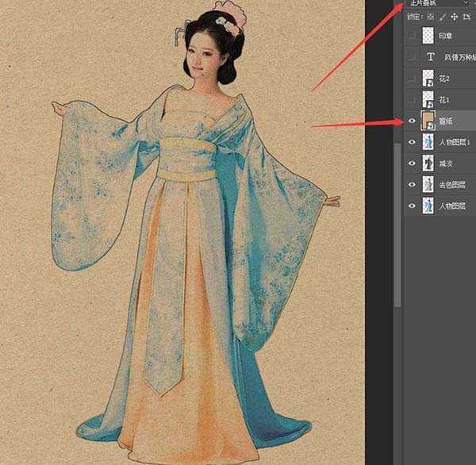This screenshot has width=476, height=465.
Task: Open the 正片叠底 blend mode dropdown
Action: [x=438, y=3]
